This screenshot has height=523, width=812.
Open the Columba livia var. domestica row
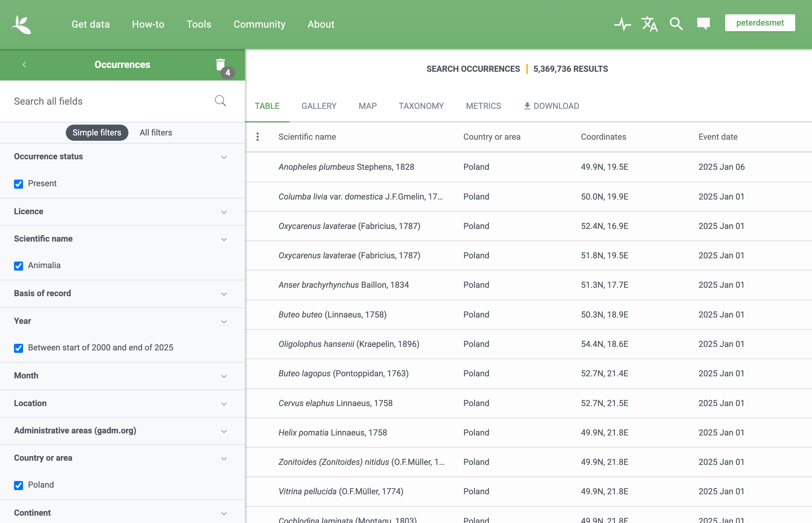(528, 197)
